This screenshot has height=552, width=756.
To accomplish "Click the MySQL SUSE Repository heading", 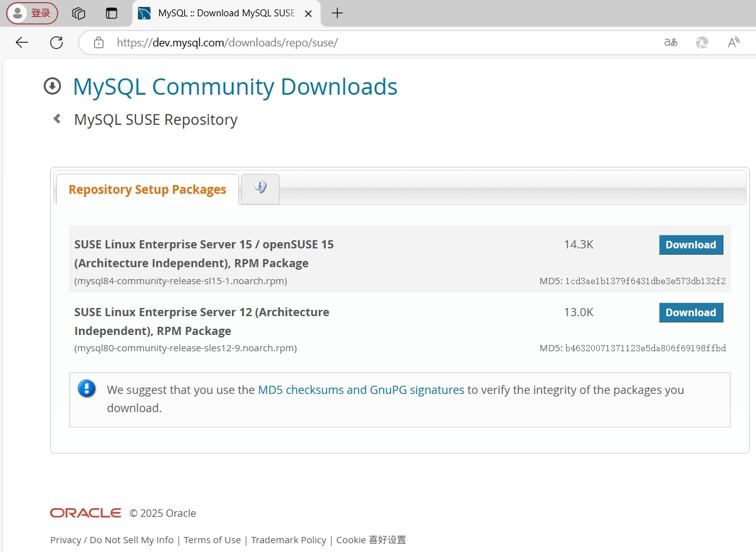I will pos(155,120).
